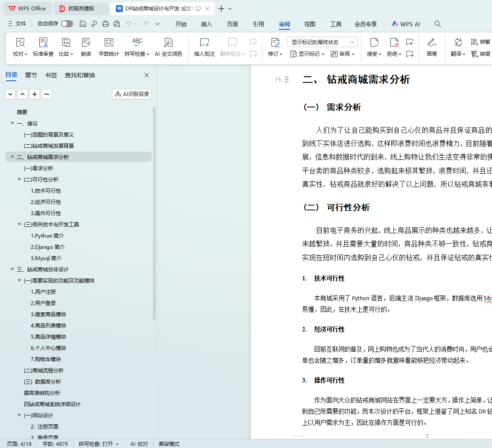This screenshot has height=448, width=492.
Task: Switch to the 视图 ribbon tab
Action: (x=310, y=24)
